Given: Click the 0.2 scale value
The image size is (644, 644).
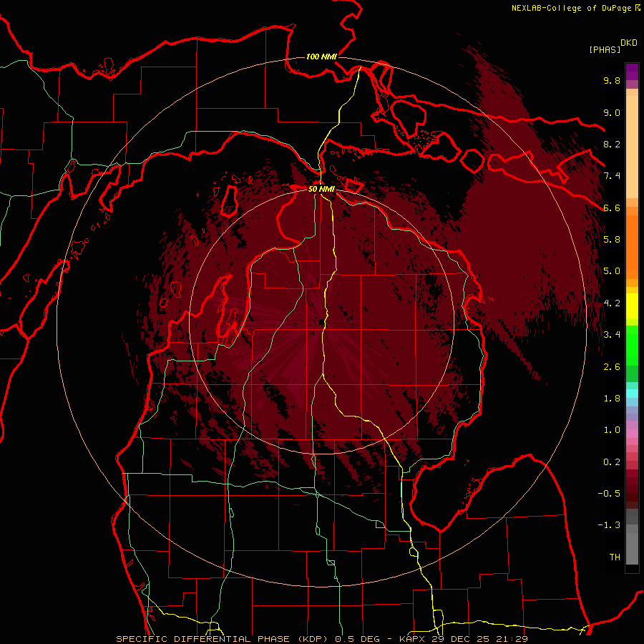Looking at the screenshot, I should click(x=612, y=462).
